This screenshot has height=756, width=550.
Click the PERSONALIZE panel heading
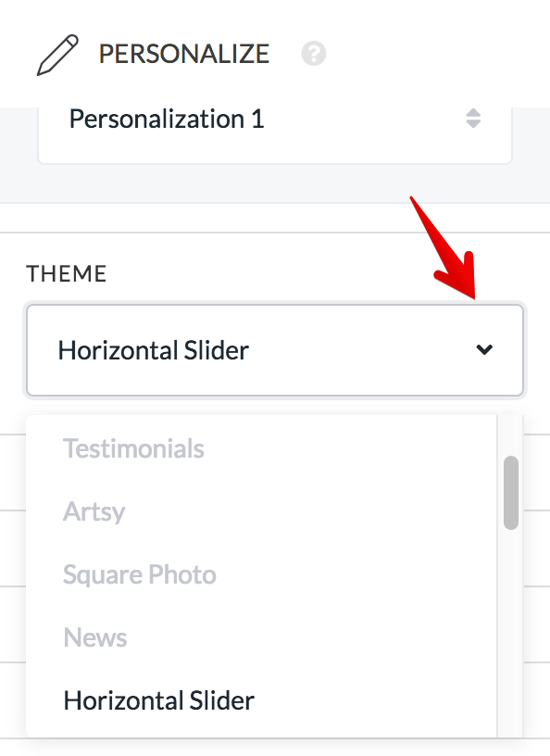tap(184, 54)
